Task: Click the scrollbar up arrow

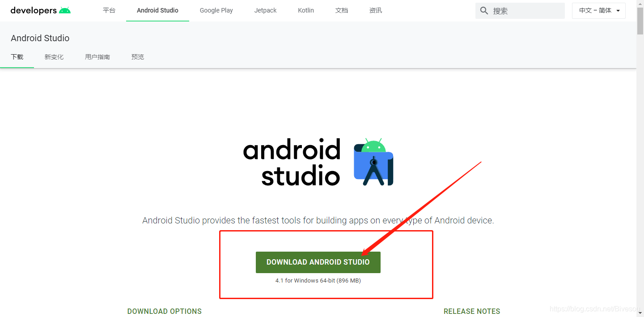Action: tap(640, 3)
